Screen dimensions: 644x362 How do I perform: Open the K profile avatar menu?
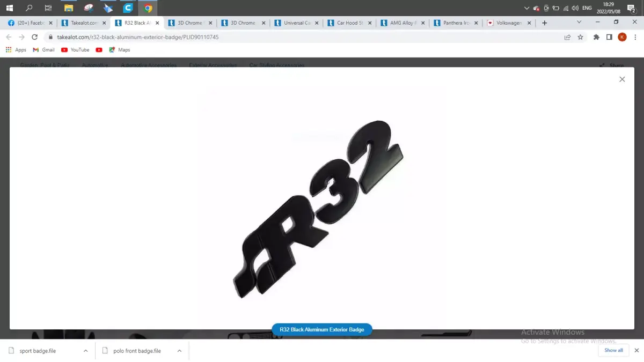pyautogui.click(x=622, y=37)
